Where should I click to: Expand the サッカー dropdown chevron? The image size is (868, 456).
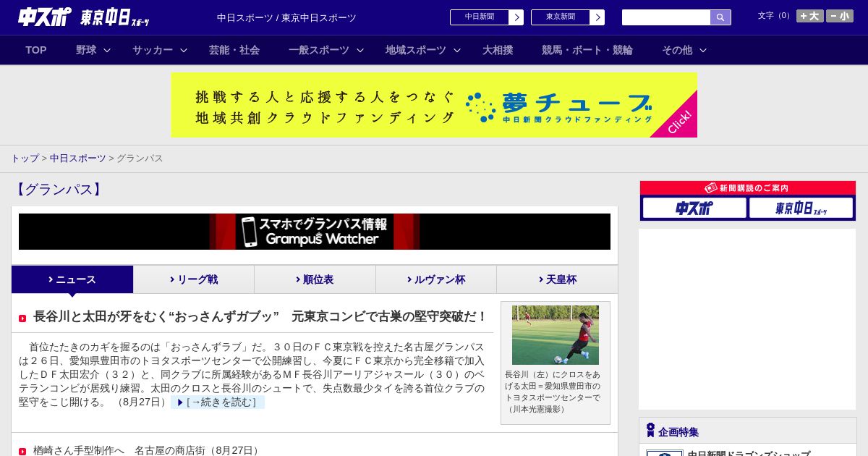(184, 50)
